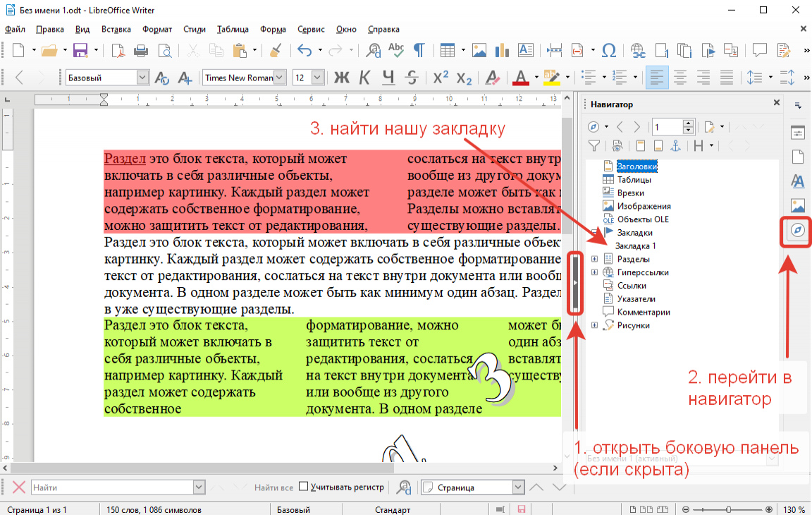Viewport: 812px width, 515px height.
Task: Open the Правка menu
Action: pyautogui.click(x=50, y=29)
